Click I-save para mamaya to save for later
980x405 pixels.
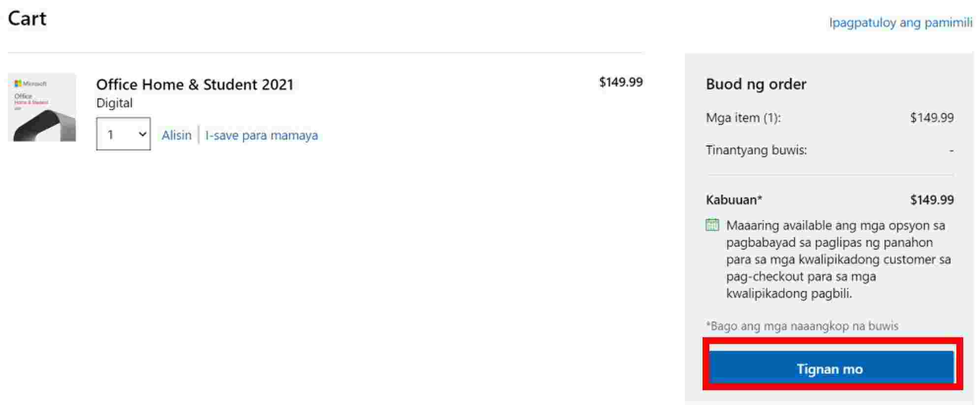(261, 135)
